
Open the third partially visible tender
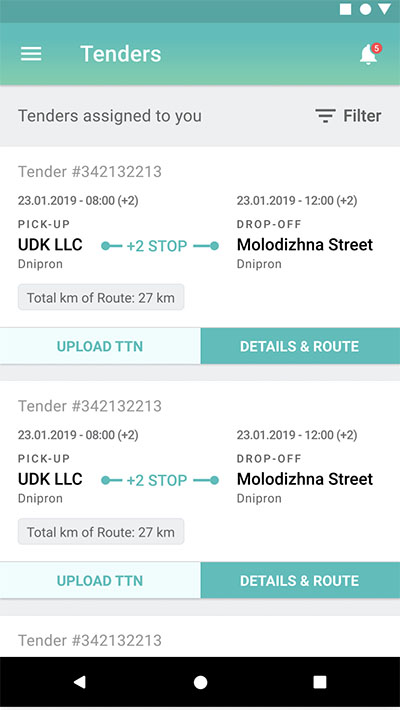[x=90, y=640]
